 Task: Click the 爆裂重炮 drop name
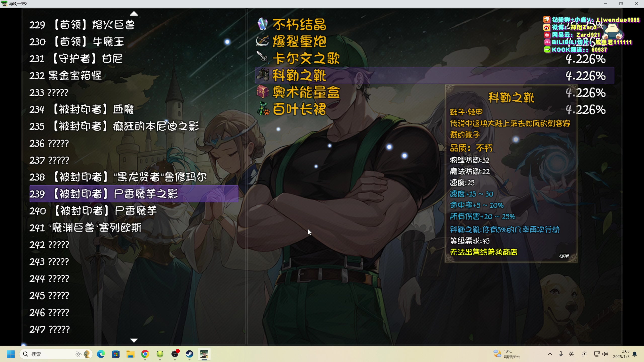click(x=299, y=41)
